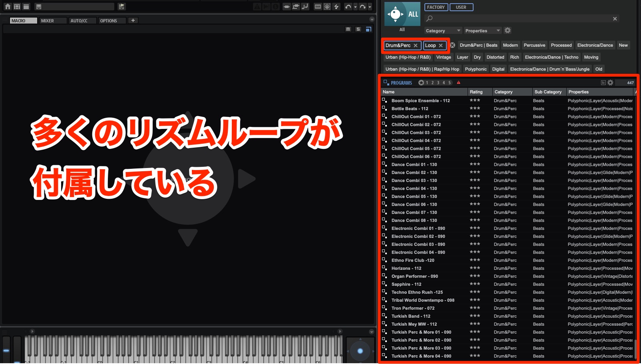This screenshot has width=641, height=364.
Task: Sort results by the Sub Category column
Action: click(x=549, y=92)
